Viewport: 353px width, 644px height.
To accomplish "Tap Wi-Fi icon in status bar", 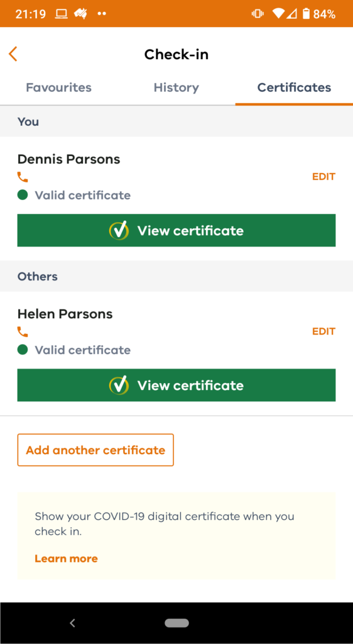I will coord(278,14).
